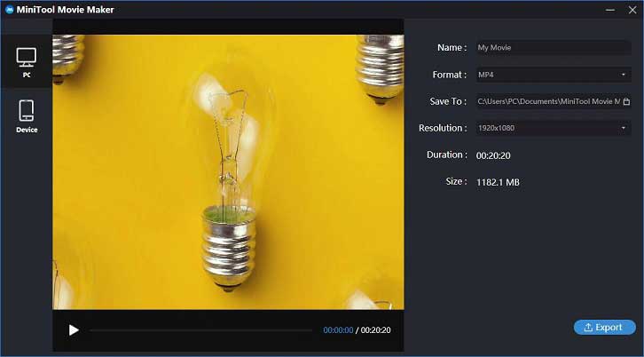Click the current time 00:00:00
The image size is (644, 357).
coord(338,329)
